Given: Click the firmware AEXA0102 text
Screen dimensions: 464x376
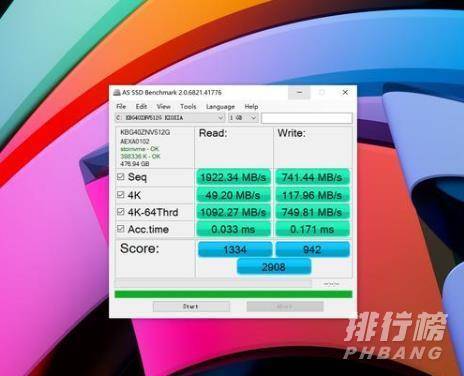Looking at the screenshot, I should click(x=135, y=141).
